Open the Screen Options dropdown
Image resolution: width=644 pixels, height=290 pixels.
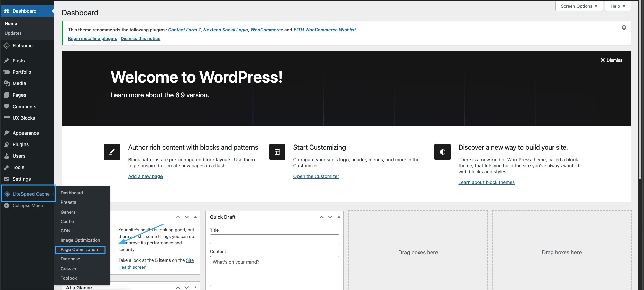click(x=579, y=6)
